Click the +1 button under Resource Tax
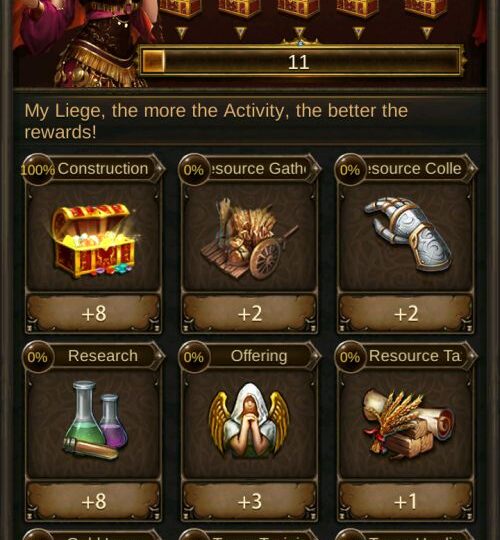This screenshot has width=500, height=540. pos(406,501)
